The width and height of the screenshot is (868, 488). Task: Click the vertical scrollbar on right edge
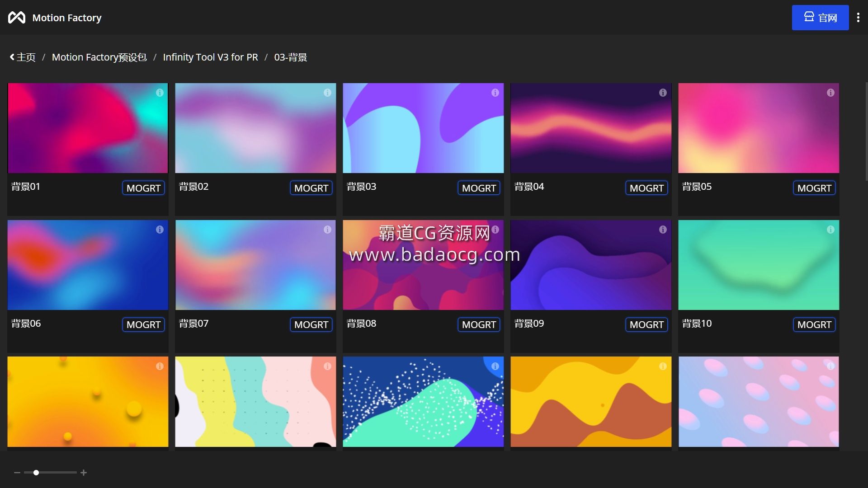866,131
